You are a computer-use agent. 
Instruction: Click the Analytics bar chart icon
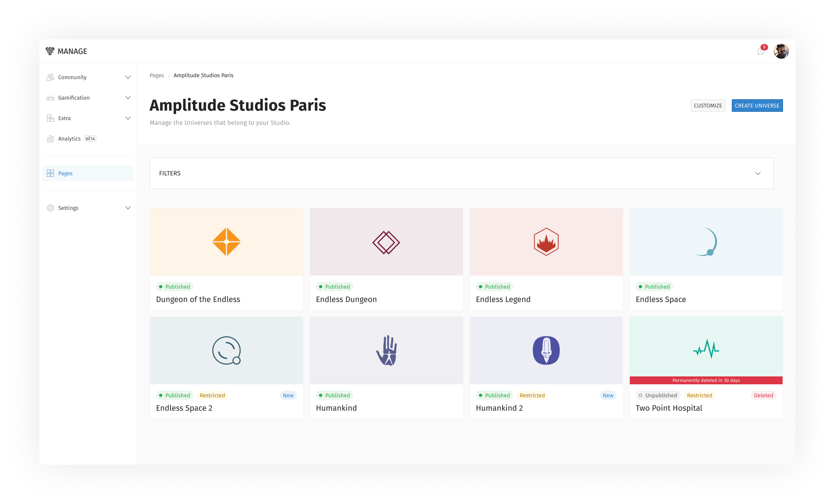coord(50,139)
